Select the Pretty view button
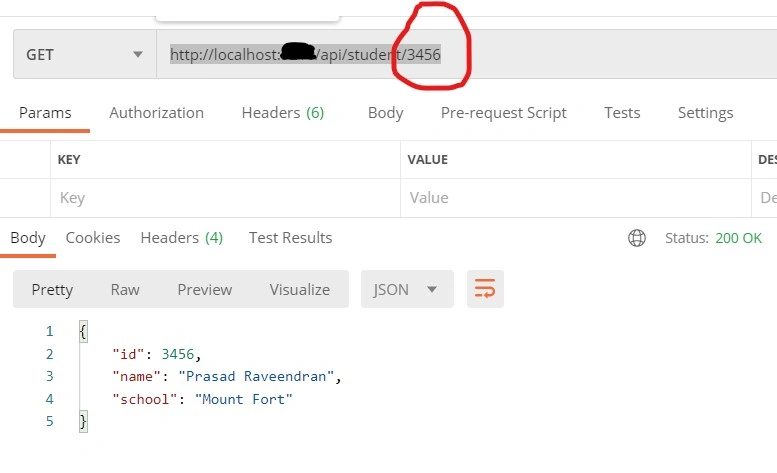 52,289
